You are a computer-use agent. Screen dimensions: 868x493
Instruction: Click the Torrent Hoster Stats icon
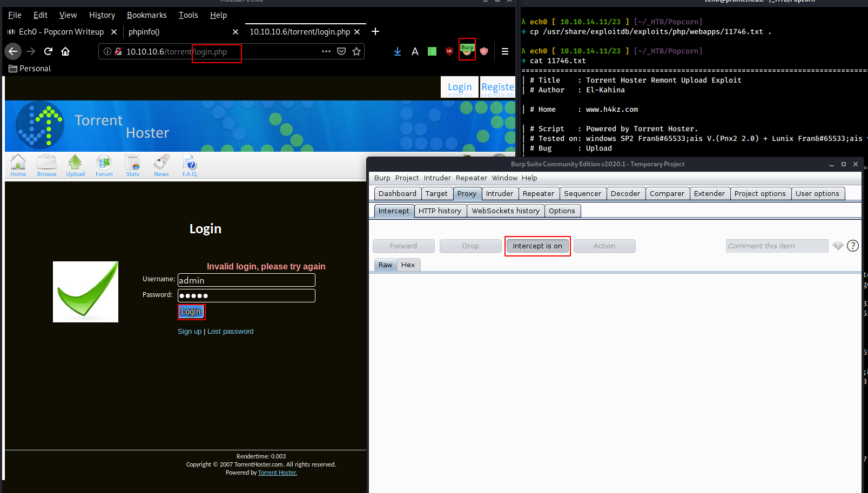point(132,165)
